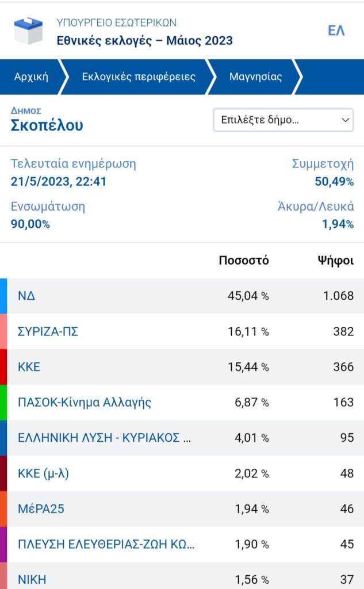Select the ΣΥΡΙΖΑ-ΠΣ party row
Image resolution: width=364 pixels, height=589 pixels.
coord(47,331)
